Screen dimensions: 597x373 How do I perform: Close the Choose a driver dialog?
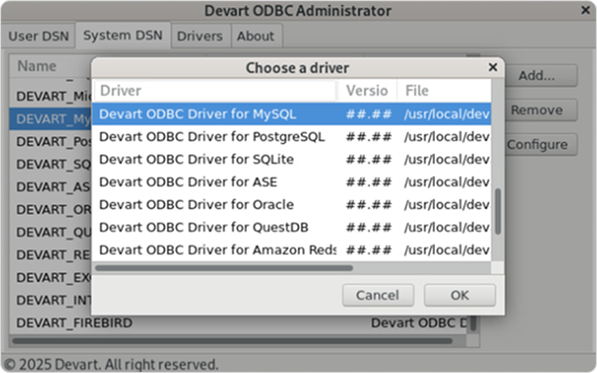pos(493,67)
